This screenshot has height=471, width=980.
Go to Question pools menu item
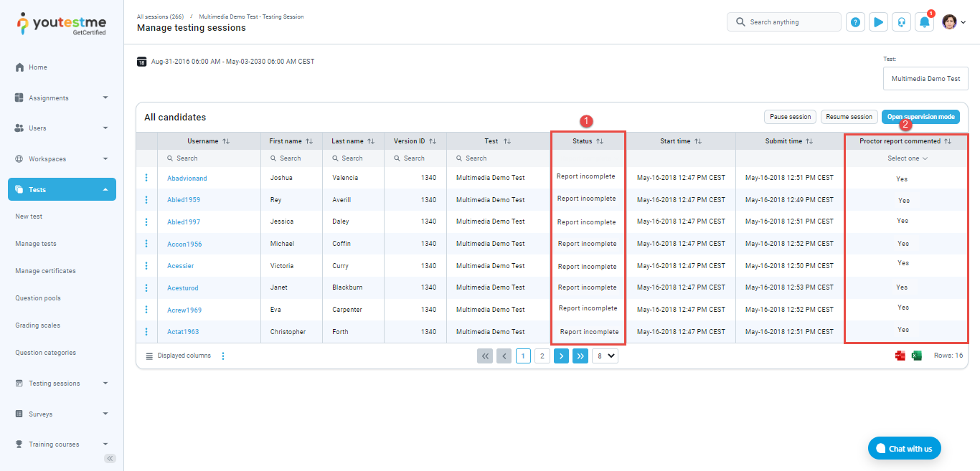[38, 298]
